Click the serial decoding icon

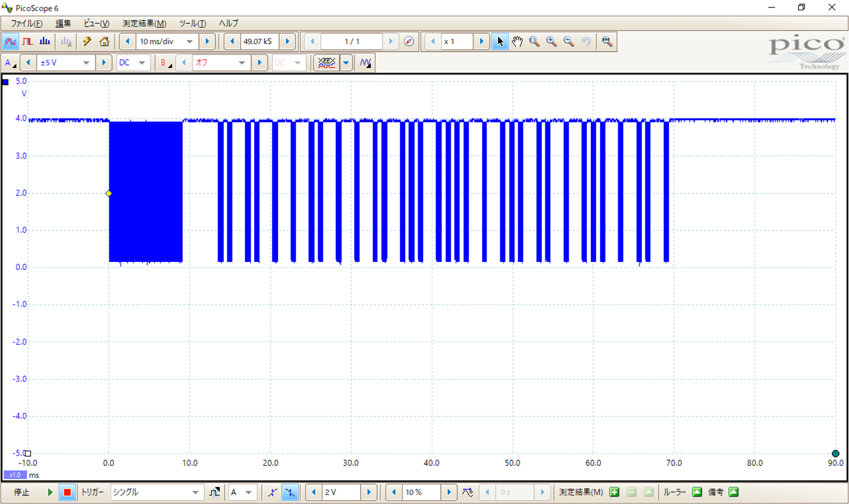point(326,63)
